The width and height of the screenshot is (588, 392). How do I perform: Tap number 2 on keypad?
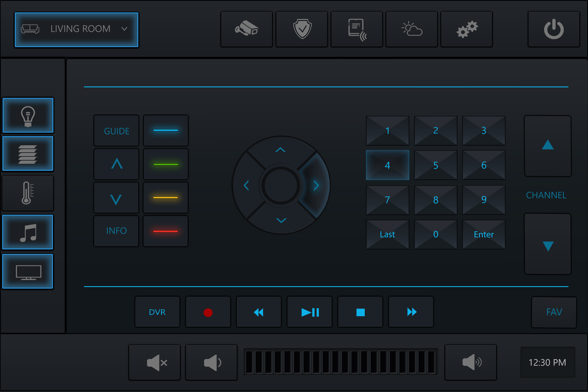click(x=436, y=130)
